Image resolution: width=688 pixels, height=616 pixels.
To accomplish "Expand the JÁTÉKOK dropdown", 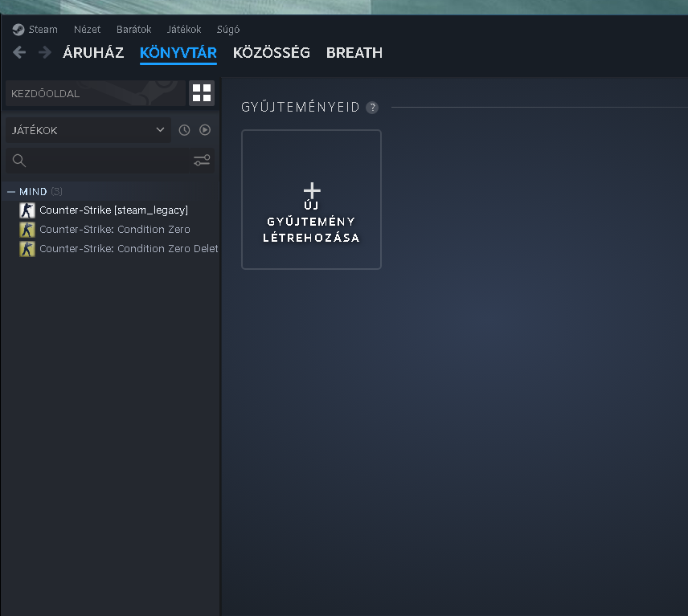I will (x=160, y=130).
